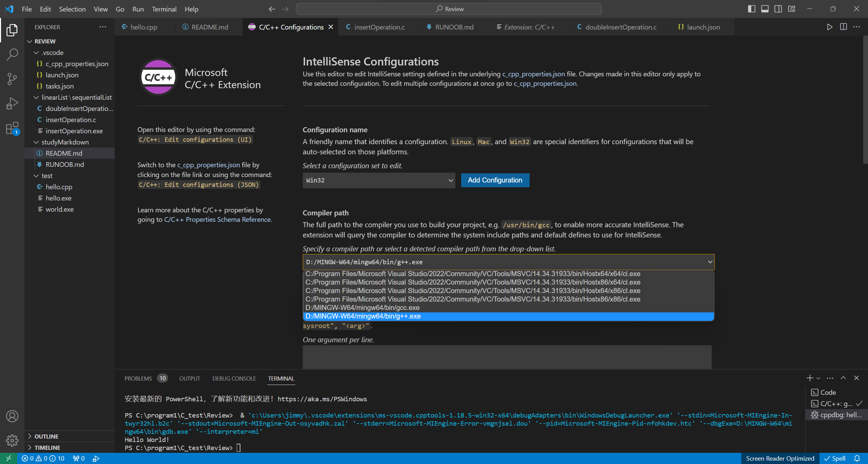Select the cppdbg: hell... terminal entry
Viewport: 868px width, 464px height.
click(x=836, y=415)
